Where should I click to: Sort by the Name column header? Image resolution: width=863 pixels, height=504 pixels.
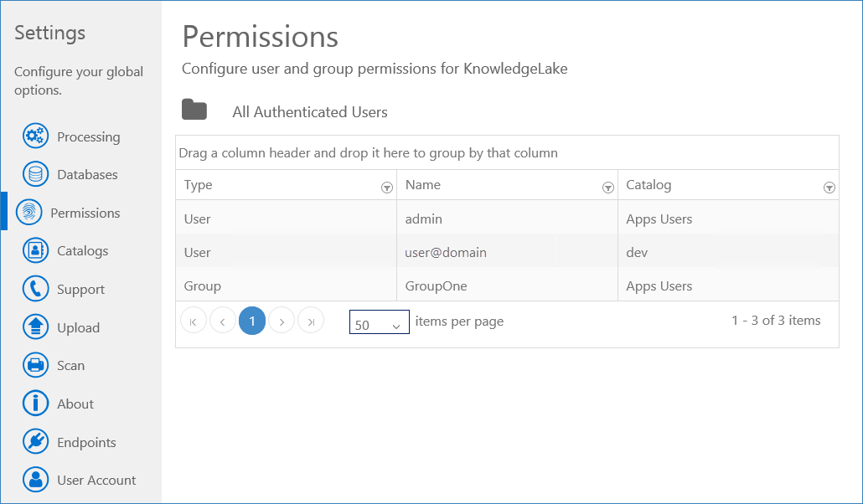[x=422, y=185]
